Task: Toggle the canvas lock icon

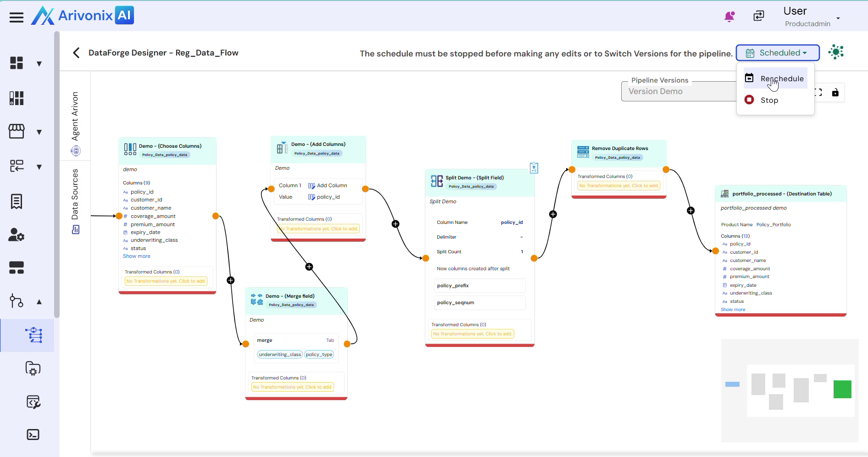Action: point(835,92)
